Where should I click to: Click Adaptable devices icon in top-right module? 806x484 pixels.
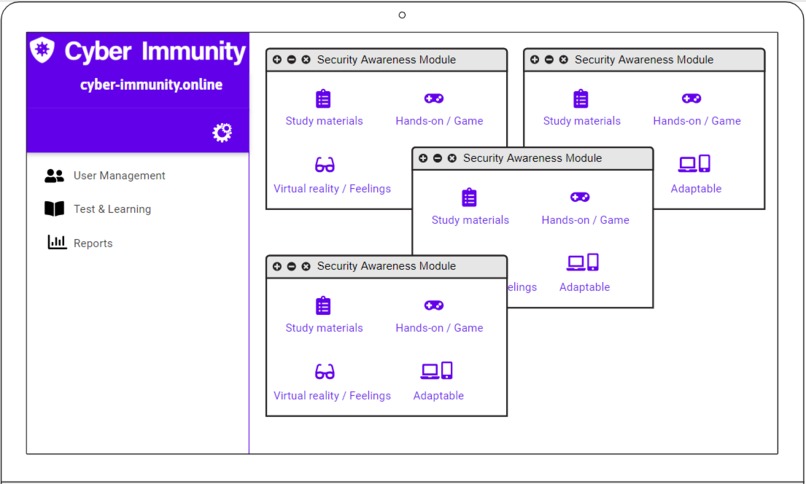pos(694,163)
